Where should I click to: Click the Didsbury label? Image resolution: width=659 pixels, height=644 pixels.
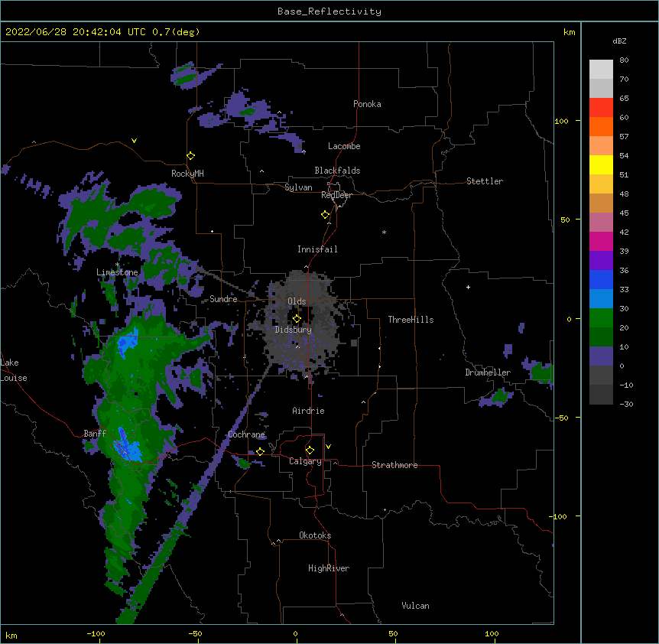point(293,330)
